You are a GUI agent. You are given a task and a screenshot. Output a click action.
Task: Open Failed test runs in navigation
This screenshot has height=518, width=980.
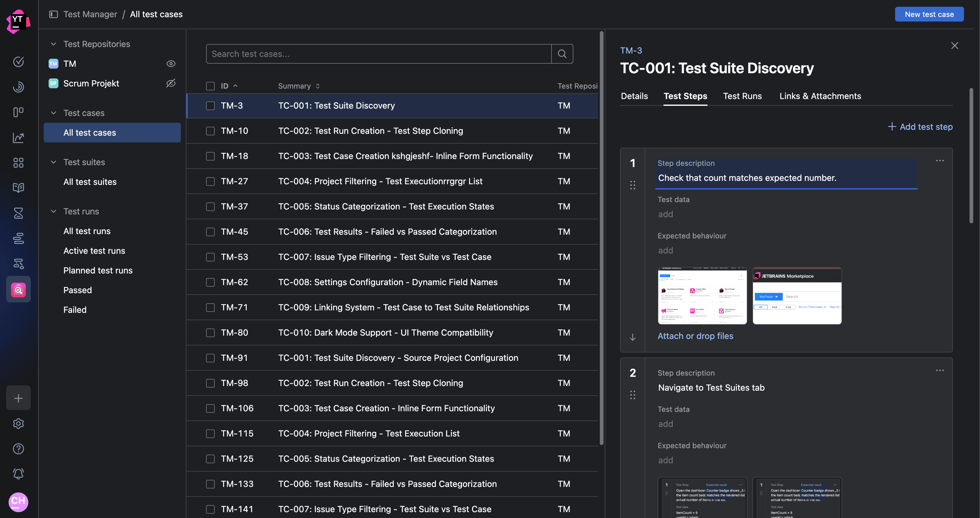[75, 310]
